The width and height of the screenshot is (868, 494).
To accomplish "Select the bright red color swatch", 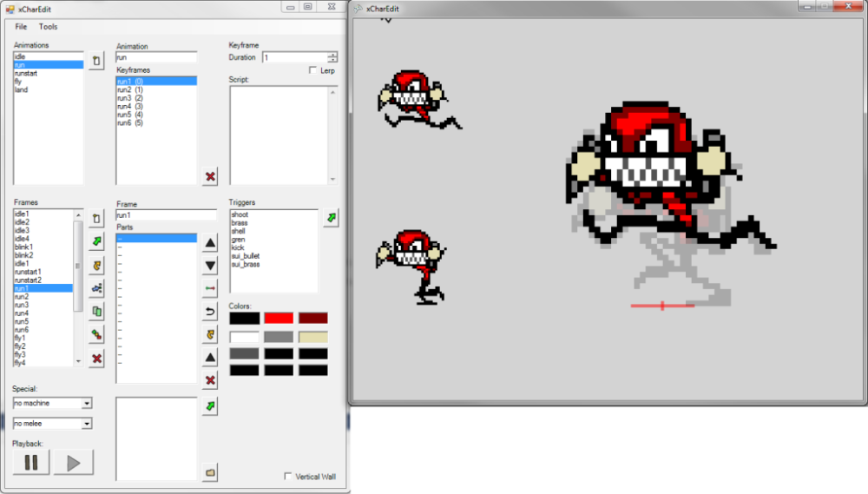I will click(x=279, y=319).
